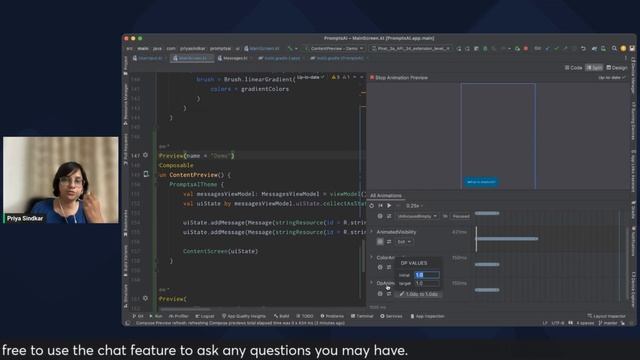
Task: Switch to Split view mode
Action: (594, 68)
